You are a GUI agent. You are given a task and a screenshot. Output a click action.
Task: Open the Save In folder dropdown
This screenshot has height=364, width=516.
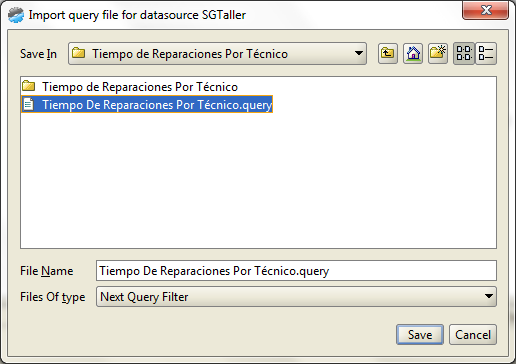pyautogui.click(x=217, y=53)
